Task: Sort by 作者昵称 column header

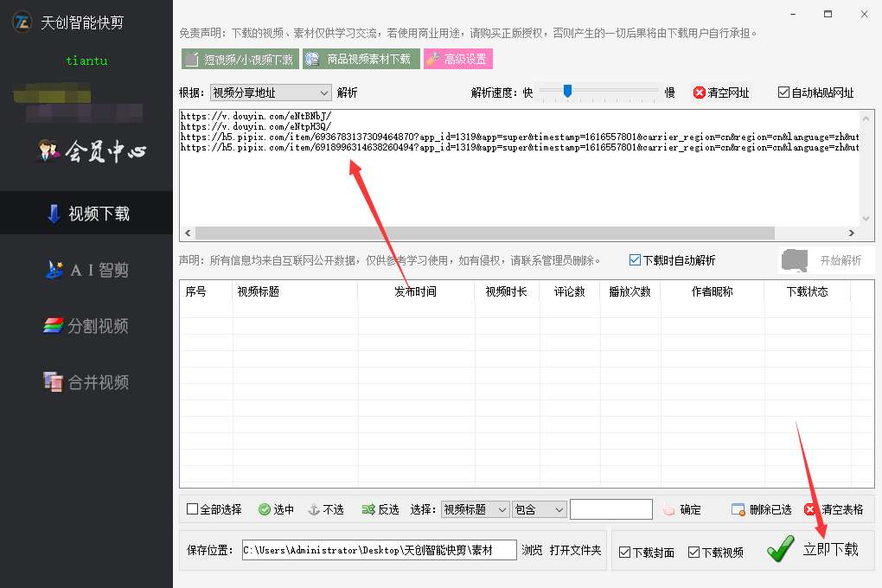Action: coord(713,291)
